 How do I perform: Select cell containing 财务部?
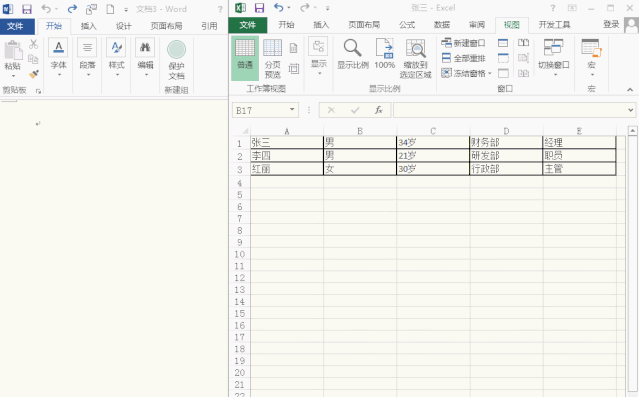tap(506, 142)
